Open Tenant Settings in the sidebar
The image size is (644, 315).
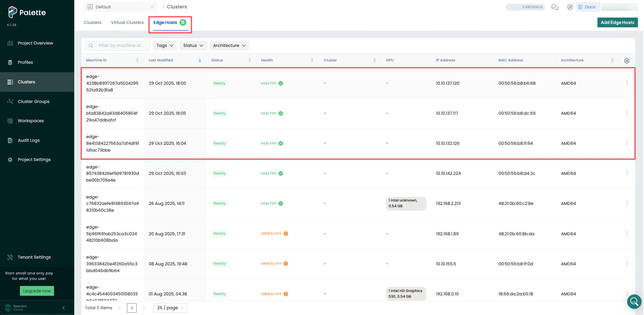click(34, 257)
